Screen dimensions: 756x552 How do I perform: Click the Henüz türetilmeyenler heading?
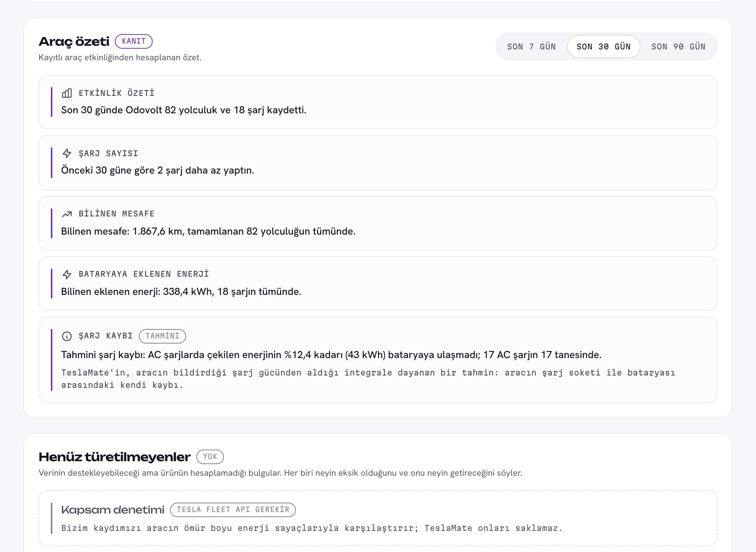pos(114,457)
